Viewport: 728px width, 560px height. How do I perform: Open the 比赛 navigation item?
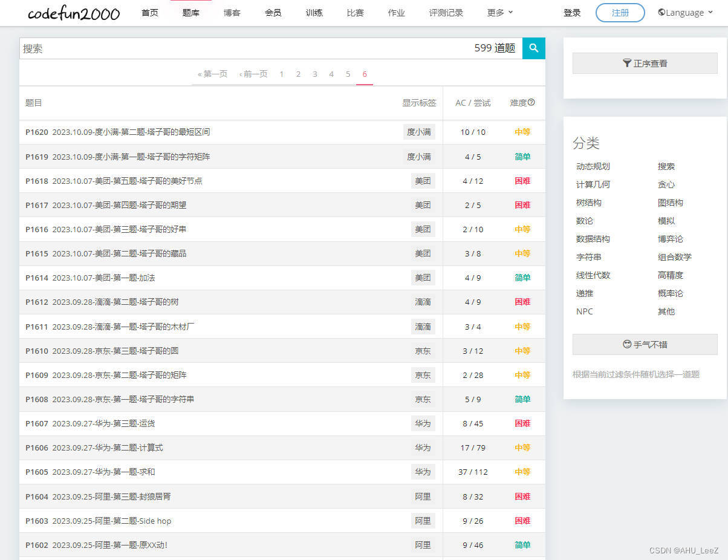pos(356,13)
